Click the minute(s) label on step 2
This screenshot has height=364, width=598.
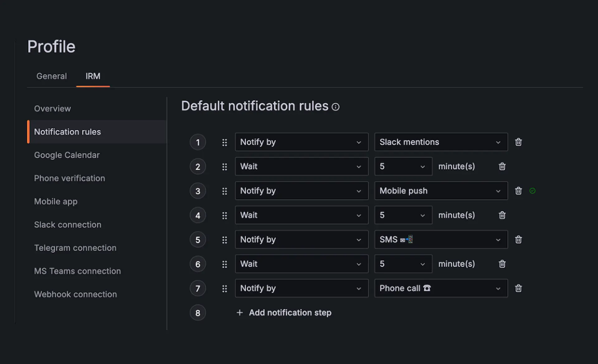457,166
